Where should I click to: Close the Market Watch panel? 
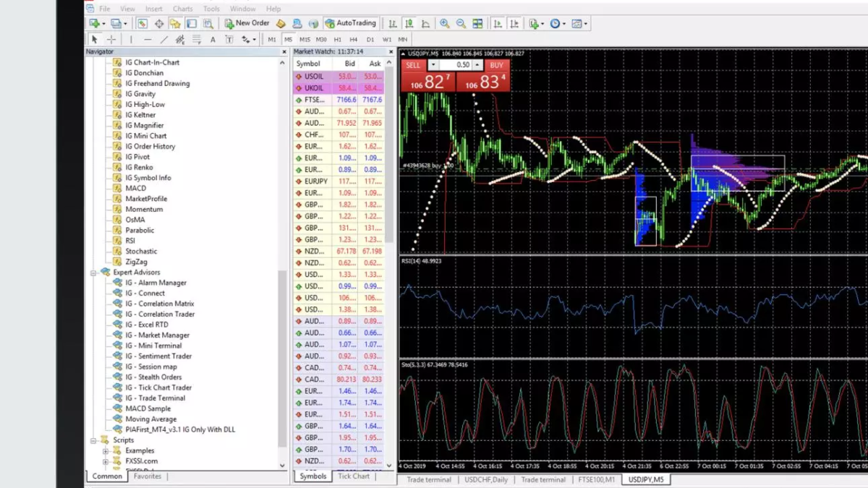(391, 52)
